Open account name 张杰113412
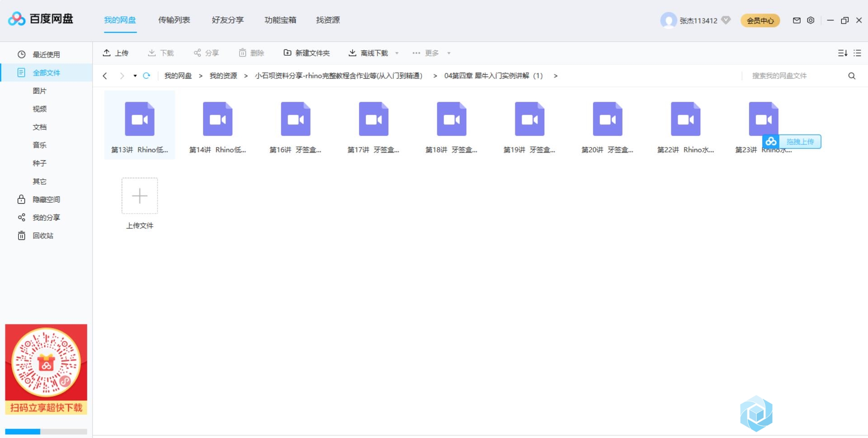Screen dimensions: 868x438 click(698, 21)
